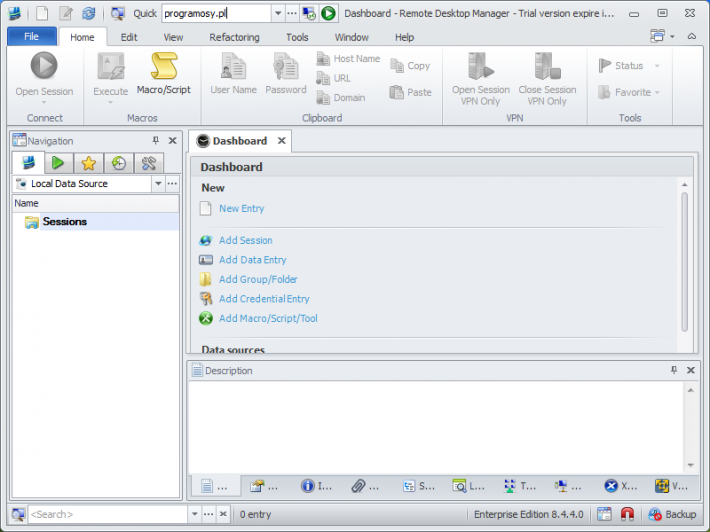This screenshot has width=710, height=532.
Task: Switch to the Edit ribbon tab
Action: pyautogui.click(x=129, y=37)
